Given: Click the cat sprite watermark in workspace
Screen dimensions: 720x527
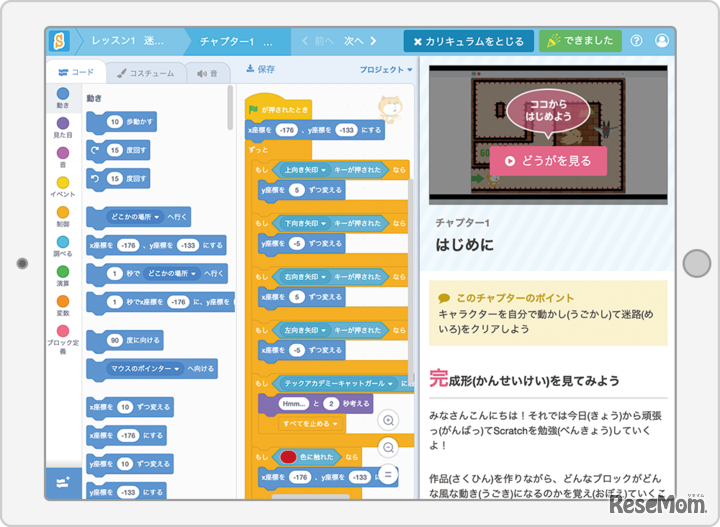Looking at the screenshot, I should coord(390,109).
